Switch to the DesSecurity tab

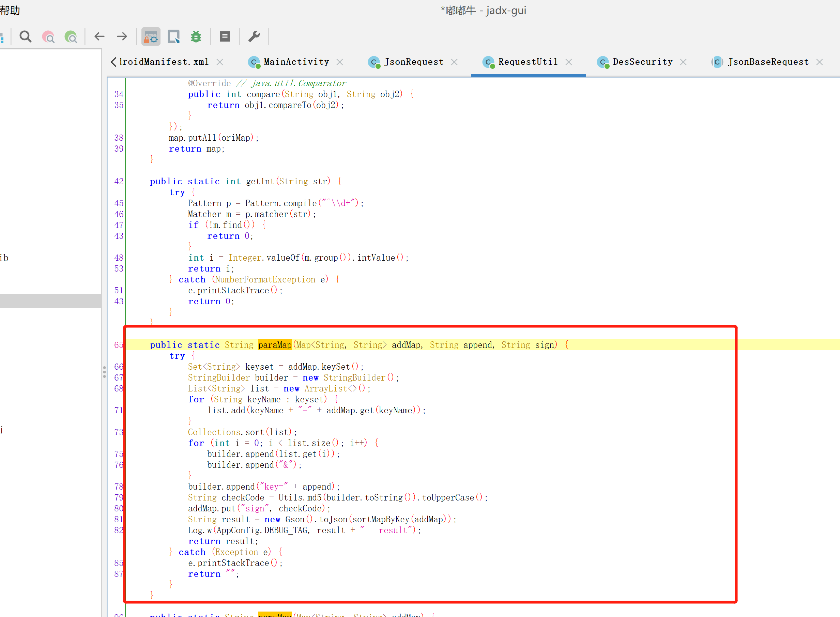[x=642, y=61]
